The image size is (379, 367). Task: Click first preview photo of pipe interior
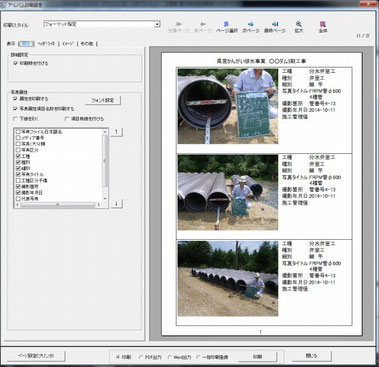pos(228,106)
